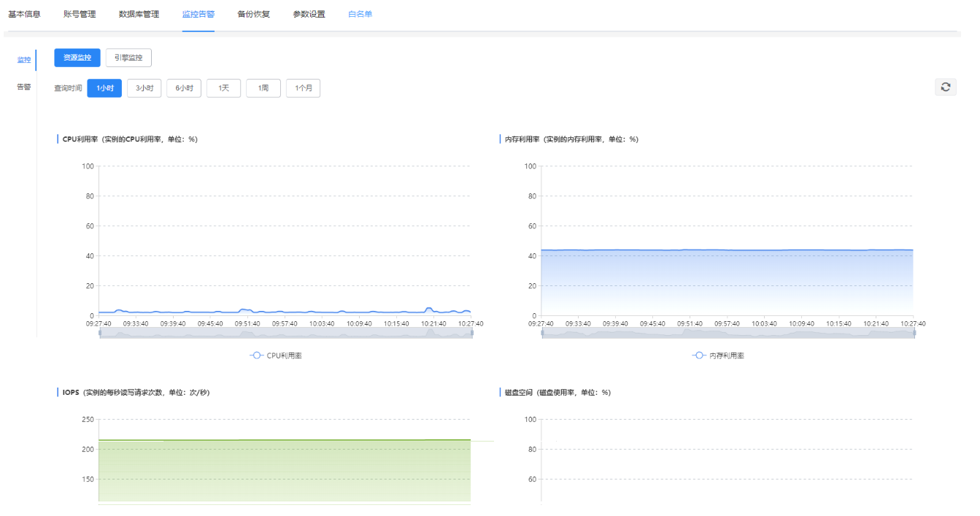Click the memory chart zoom slider left handle
980x516 pixels.
tap(542, 333)
